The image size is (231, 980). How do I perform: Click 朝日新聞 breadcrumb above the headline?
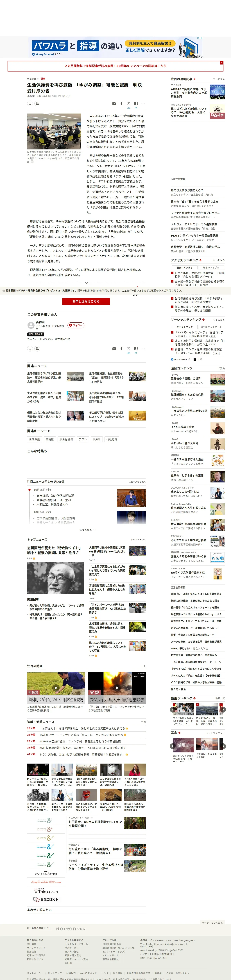click(x=31, y=79)
